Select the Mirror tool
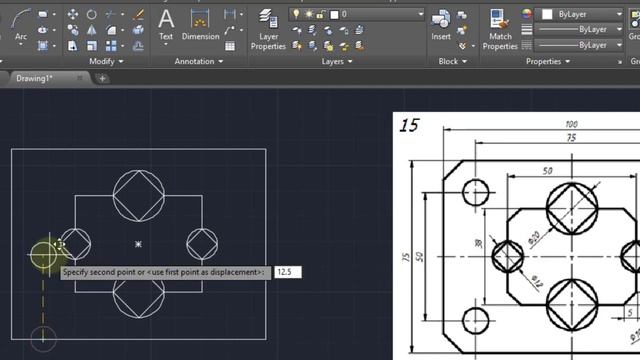The width and height of the screenshot is (640, 360). point(92,30)
